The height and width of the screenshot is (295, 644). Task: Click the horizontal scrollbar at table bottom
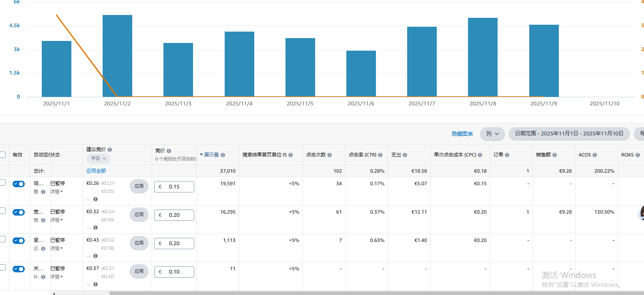pos(324,293)
